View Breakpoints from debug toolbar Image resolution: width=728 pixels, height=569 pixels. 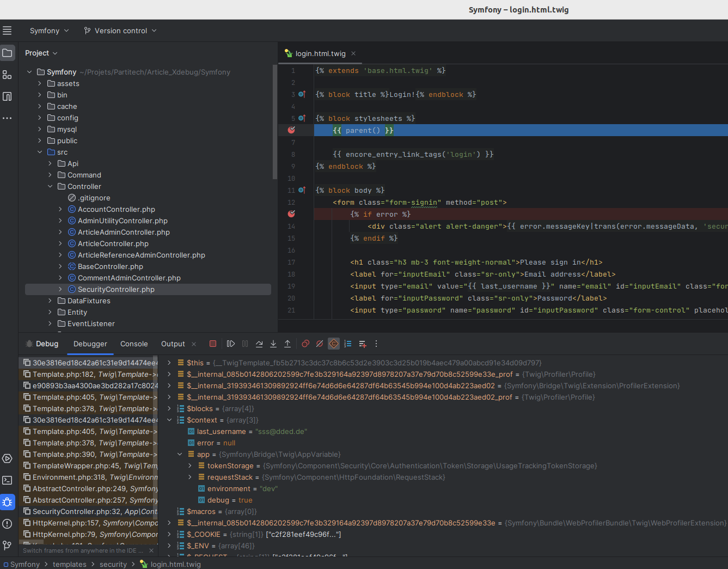point(305,344)
